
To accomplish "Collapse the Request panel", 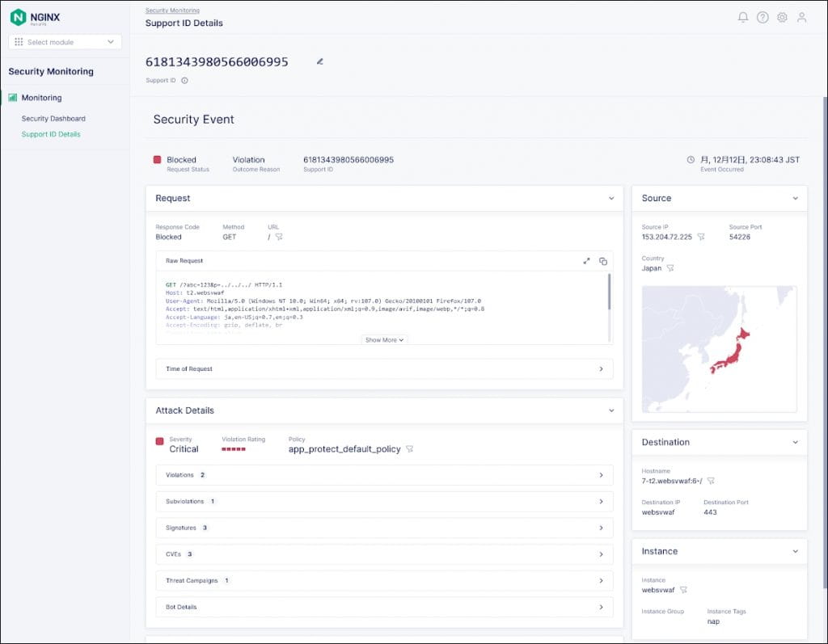I will coord(610,198).
